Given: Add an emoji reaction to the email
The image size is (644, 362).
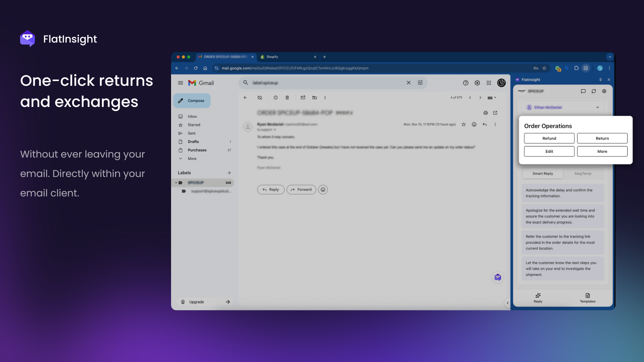Looking at the screenshot, I should pyautogui.click(x=474, y=124).
